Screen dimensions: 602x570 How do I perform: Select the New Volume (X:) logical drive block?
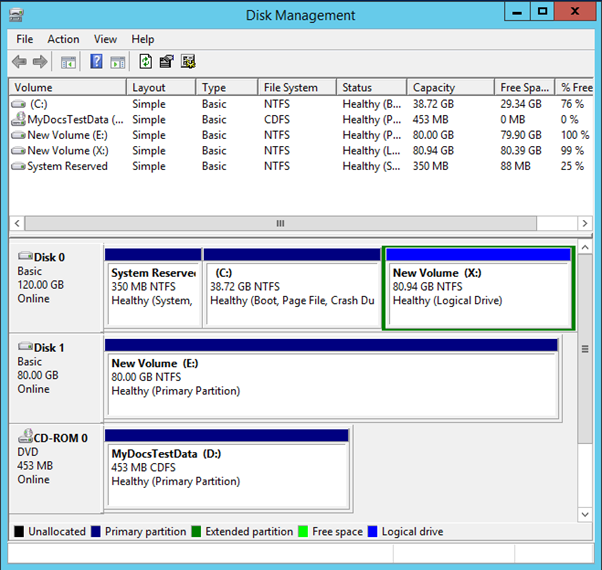click(x=478, y=288)
